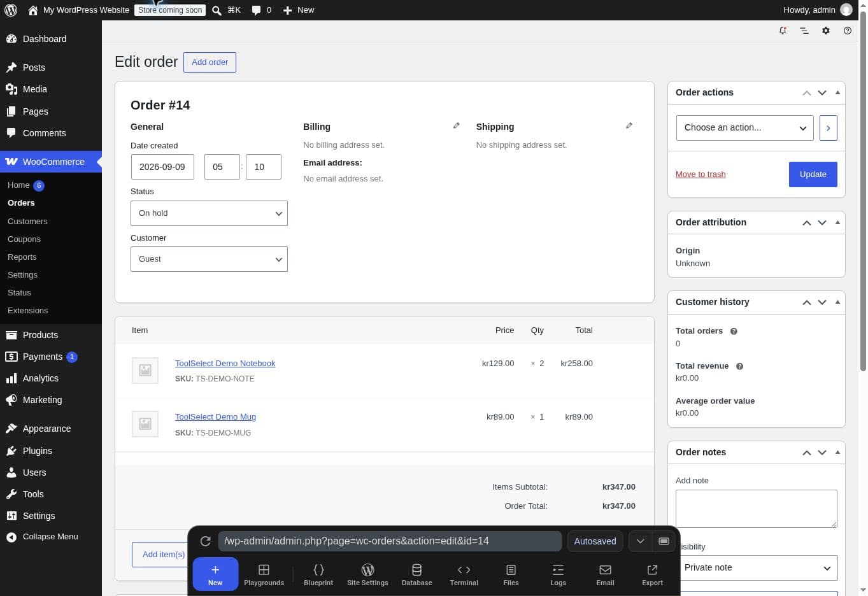Image resolution: width=868 pixels, height=596 pixels.
Task: Open ToolSelect Demo Notebook product link
Action: click(225, 364)
